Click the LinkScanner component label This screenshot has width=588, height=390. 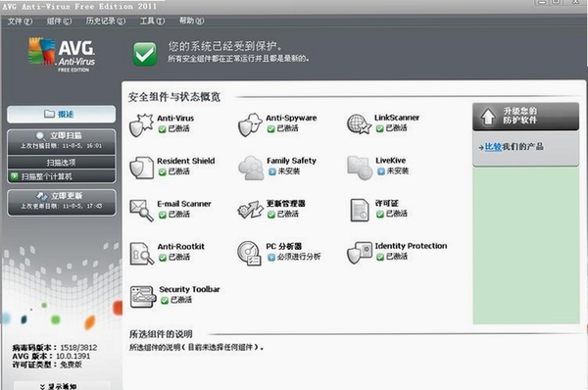397,118
